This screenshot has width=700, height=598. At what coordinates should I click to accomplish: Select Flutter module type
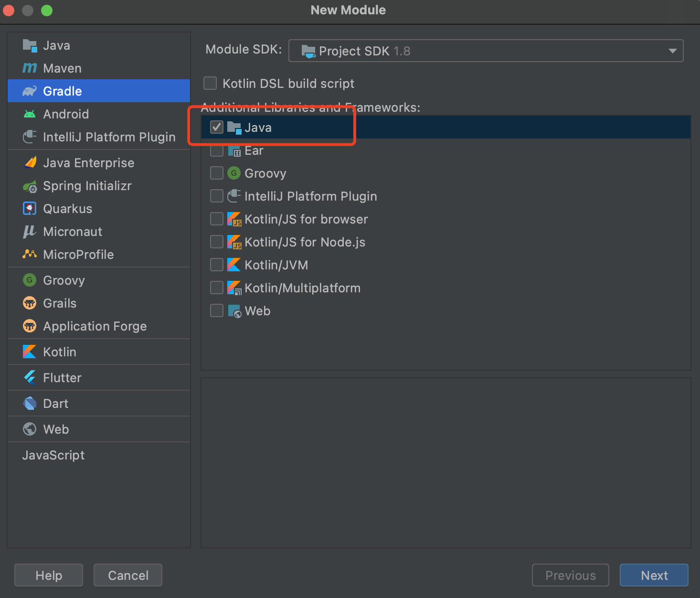coord(99,378)
